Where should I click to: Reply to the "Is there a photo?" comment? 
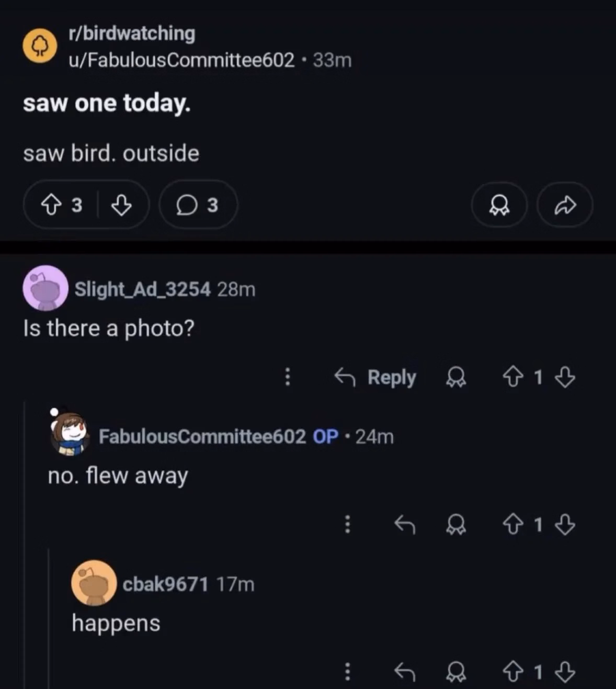(375, 377)
